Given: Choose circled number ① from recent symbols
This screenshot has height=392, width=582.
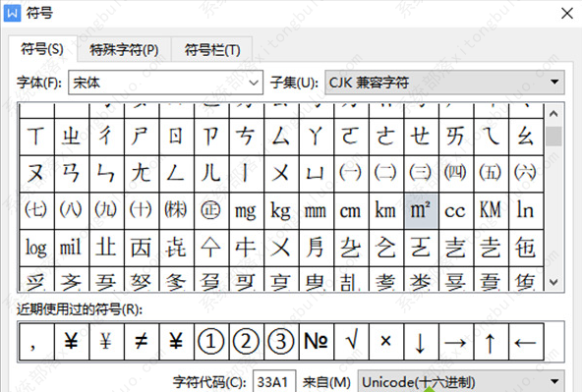Looking at the screenshot, I should (x=211, y=342).
